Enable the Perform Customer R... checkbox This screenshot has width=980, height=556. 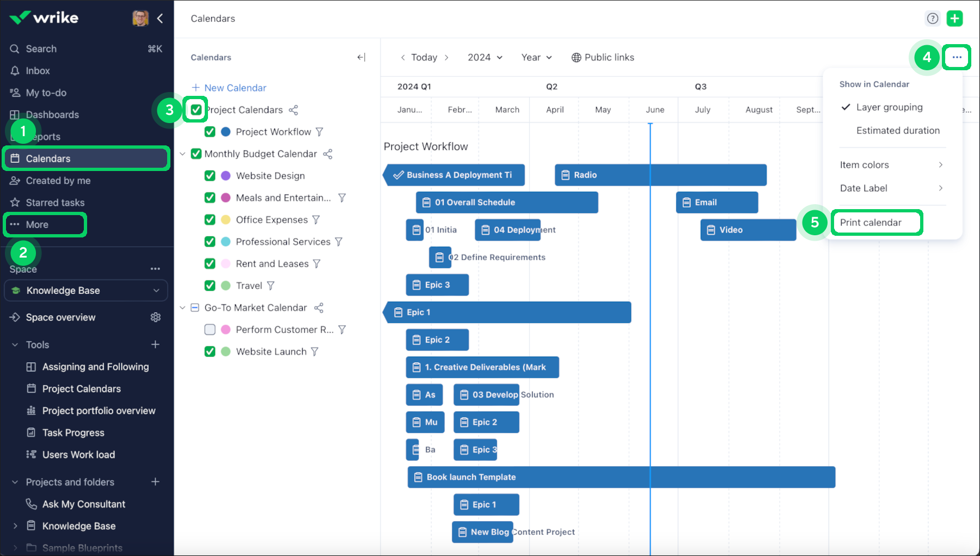click(x=210, y=329)
